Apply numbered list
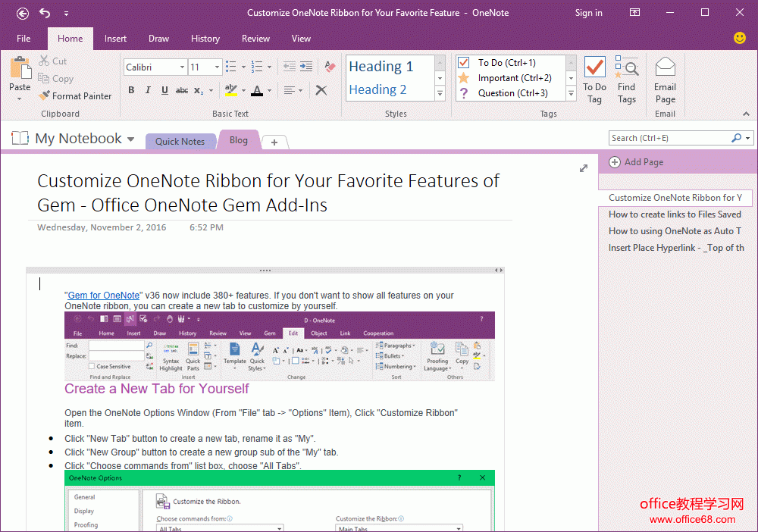The image size is (758, 532). [257, 67]
